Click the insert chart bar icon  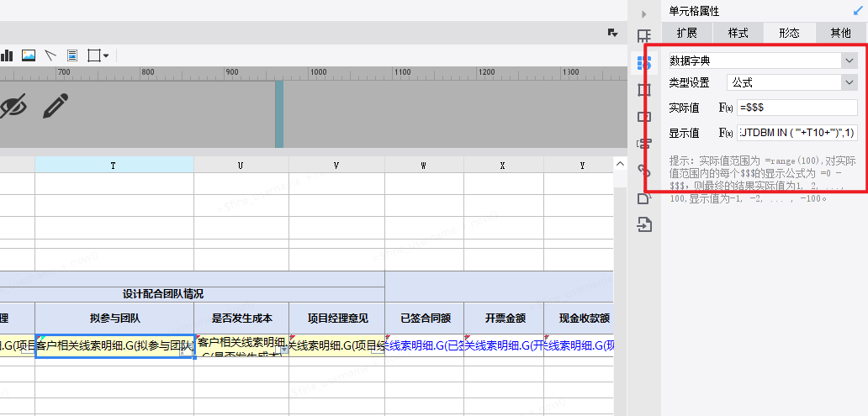7,55
